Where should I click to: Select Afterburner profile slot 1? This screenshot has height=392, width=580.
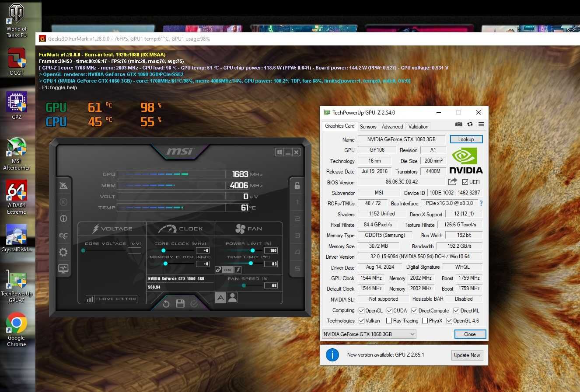click(297, 202)
